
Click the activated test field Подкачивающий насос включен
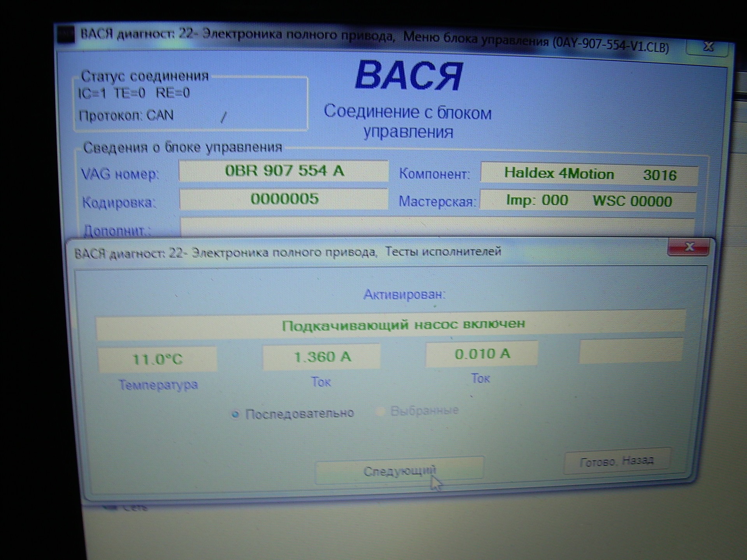[x=391, y=324]
